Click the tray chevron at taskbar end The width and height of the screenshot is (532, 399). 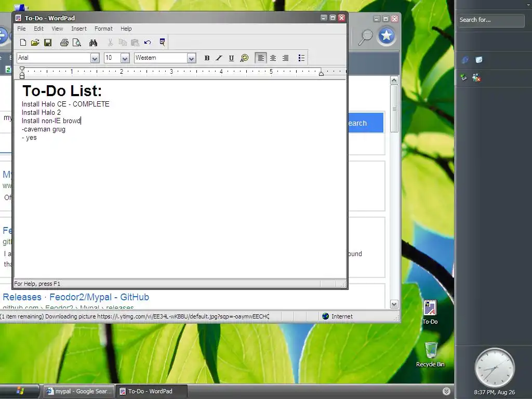[446, 391]
